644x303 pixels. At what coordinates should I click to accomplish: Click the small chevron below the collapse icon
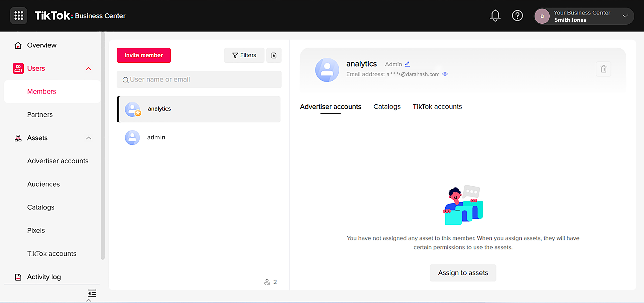(x=88, y=300)
